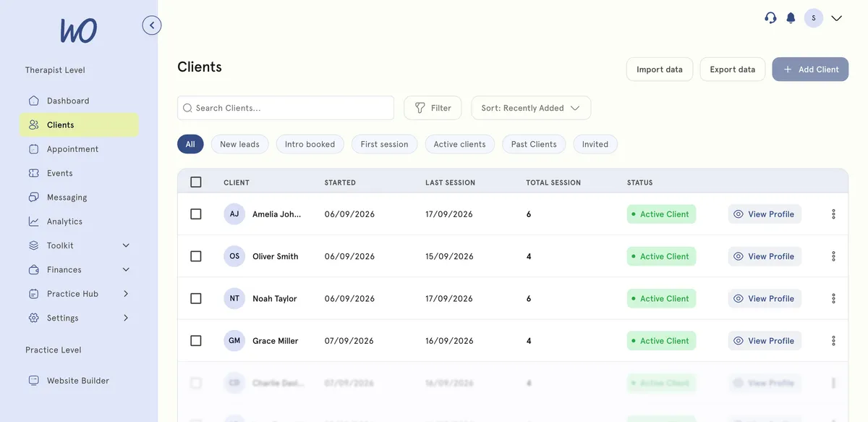Image resolution: width=868 pixels, height=422 pixels.
Task: Click the Practice Hub icon
Action: (x=34, y=294)
